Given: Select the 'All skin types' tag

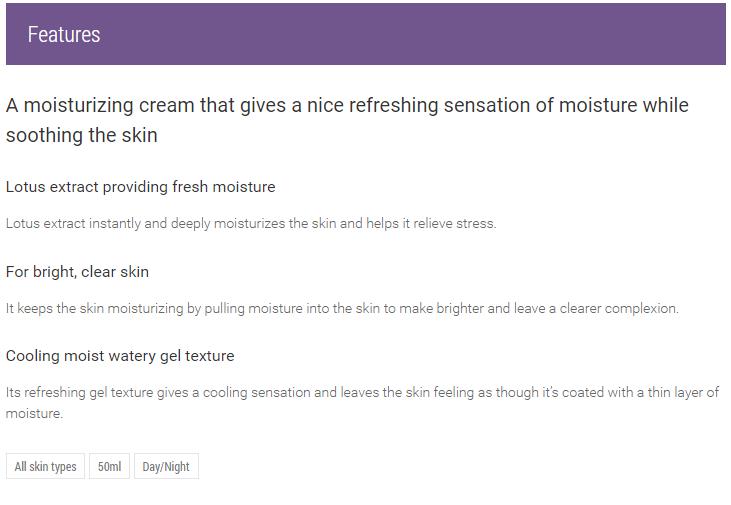Looking at the screenshot, I should click(x=45, y=467).
